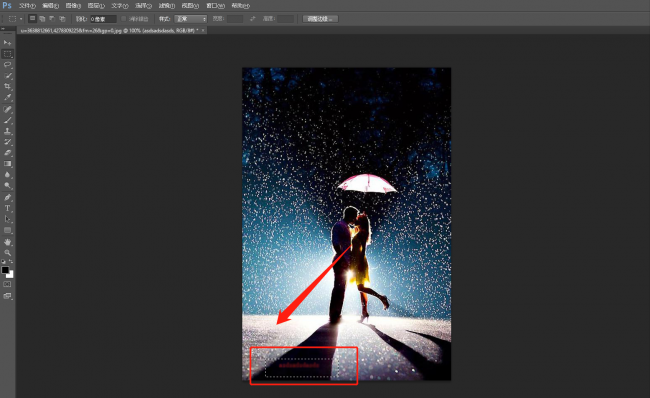The height and width of the screenshot is (398, 650).
Task: Select the Eraser tool
Action: [7, 153]
